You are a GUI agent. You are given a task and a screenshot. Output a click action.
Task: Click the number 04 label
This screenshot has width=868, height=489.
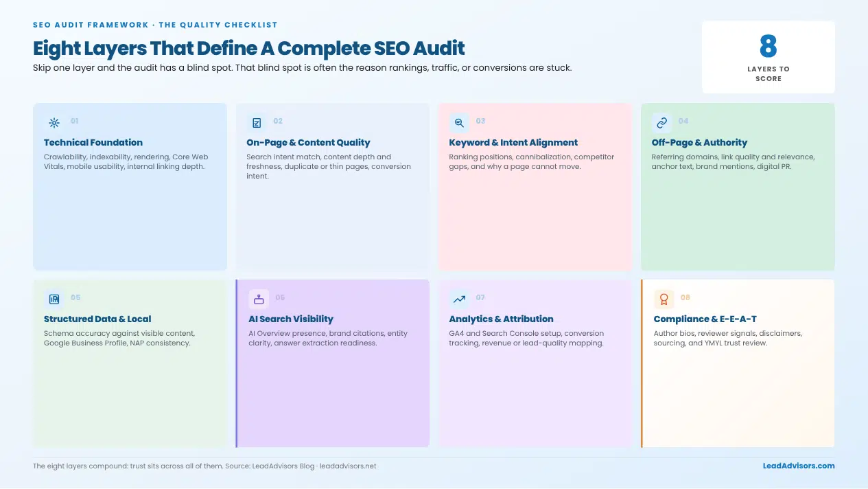[x=683, y=121]
